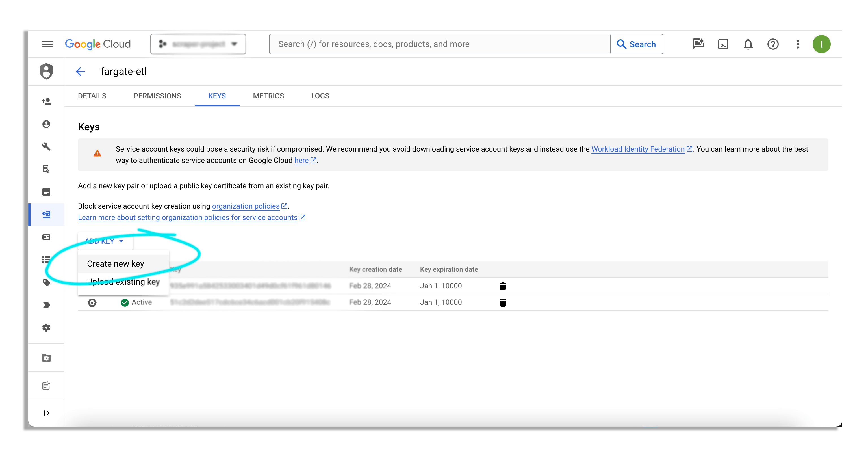Open the Cloud Shell terminal icon
This screenshot has height=454, width=868.
(723, 44)
